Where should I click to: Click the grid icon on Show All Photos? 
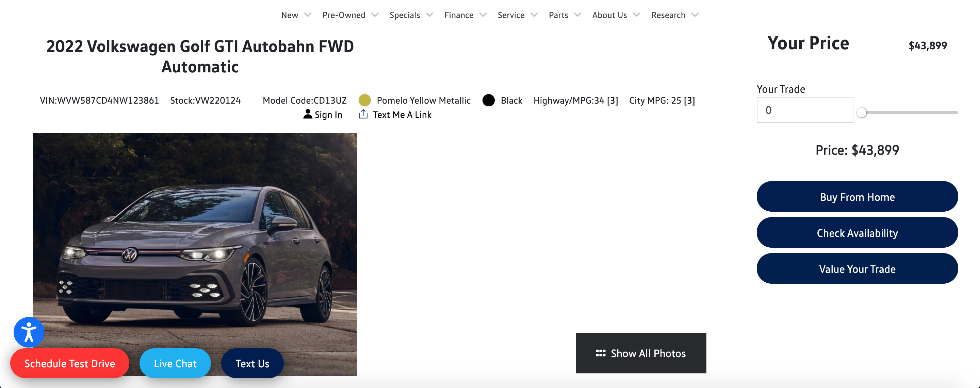coord(600,353)
